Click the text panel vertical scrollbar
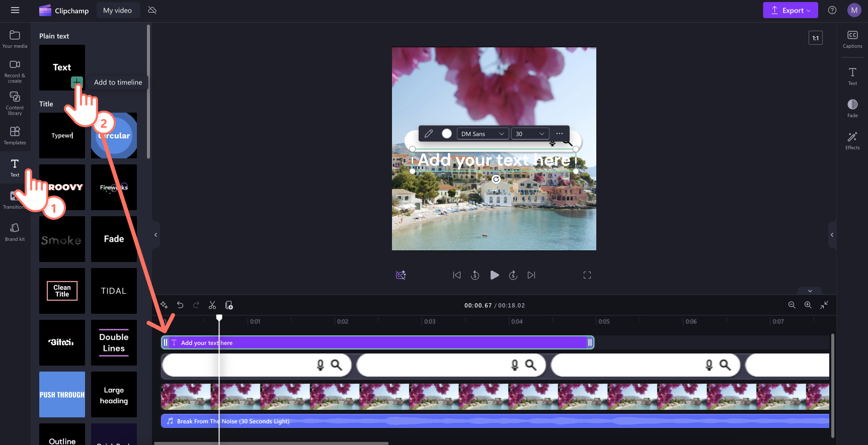 coord(148,92)
